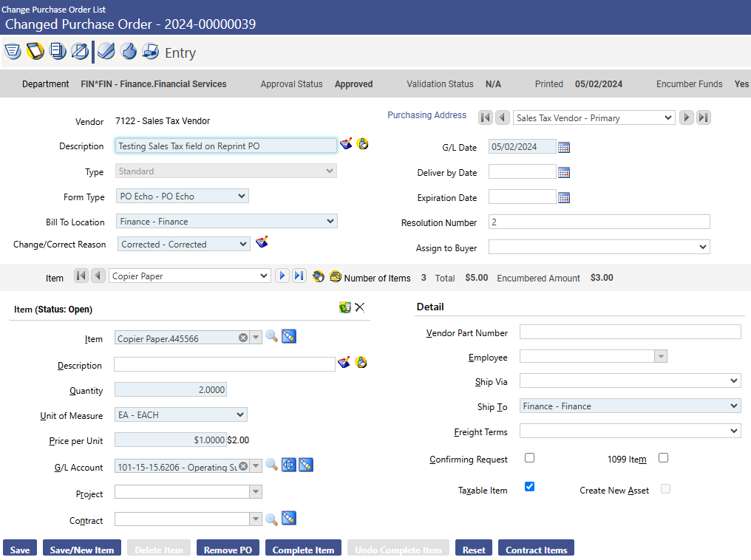Click blue tag icon beside G/L Account
The height and width of the screenshot is (560, 751).
pyautogui.click(x=306, y=465)
